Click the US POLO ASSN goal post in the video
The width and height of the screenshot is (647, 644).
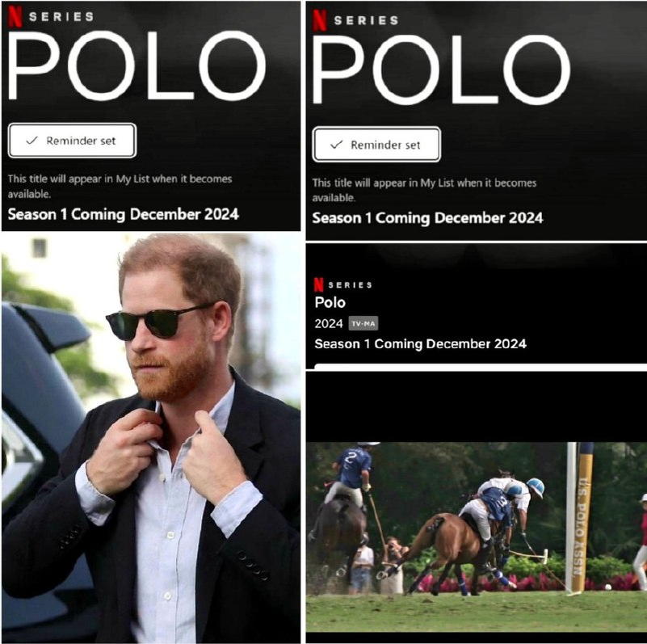[581, 518]
